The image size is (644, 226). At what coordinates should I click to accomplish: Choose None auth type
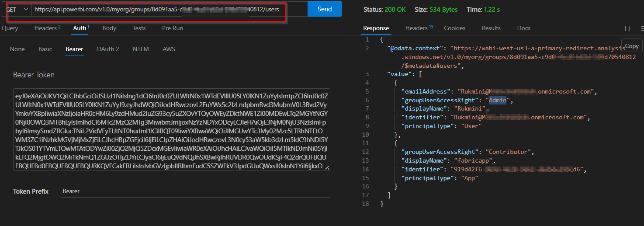pyautogui.click(x=17, y=49)
